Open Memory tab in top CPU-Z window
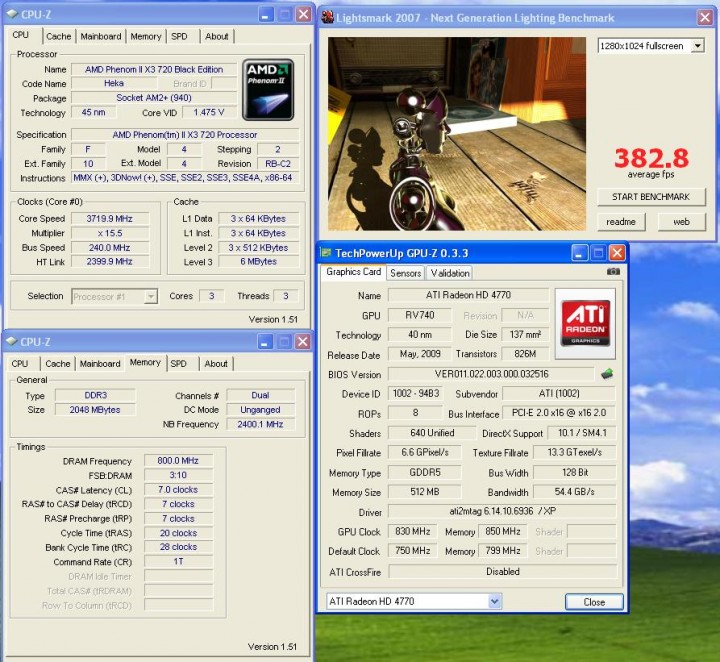The height and width of the screenshot is (662, 720). click(146, 36)
